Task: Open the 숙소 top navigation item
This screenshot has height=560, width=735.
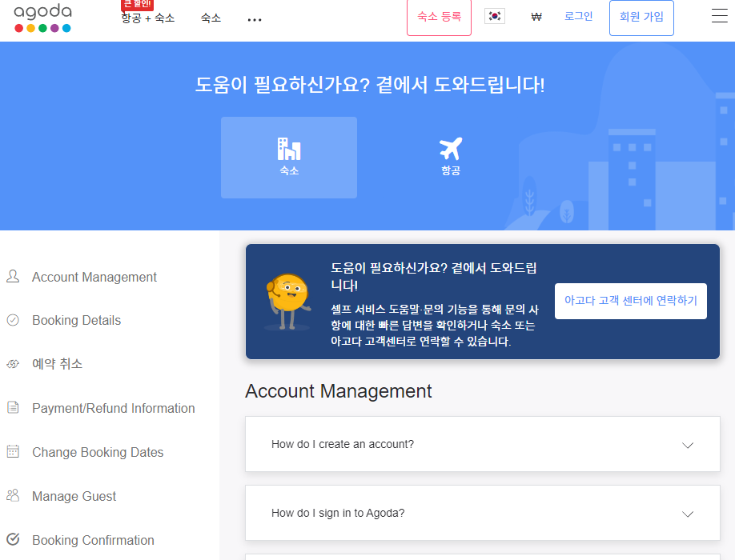Action: (211, 18)
